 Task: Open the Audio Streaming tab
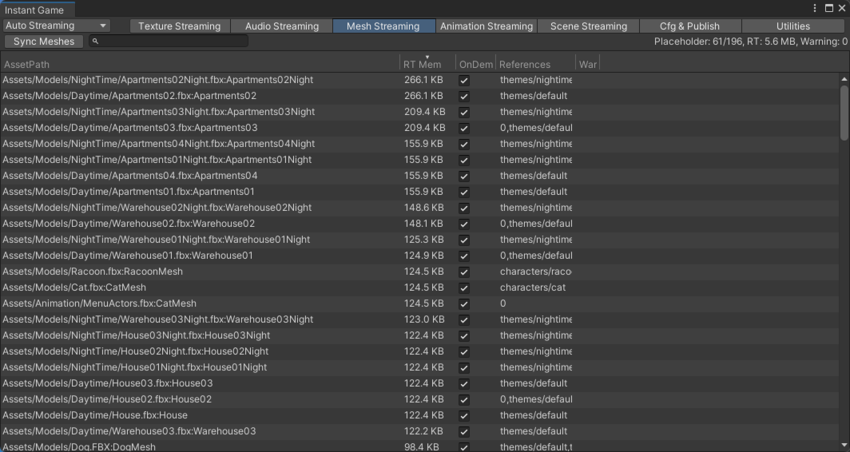point(281,26)
